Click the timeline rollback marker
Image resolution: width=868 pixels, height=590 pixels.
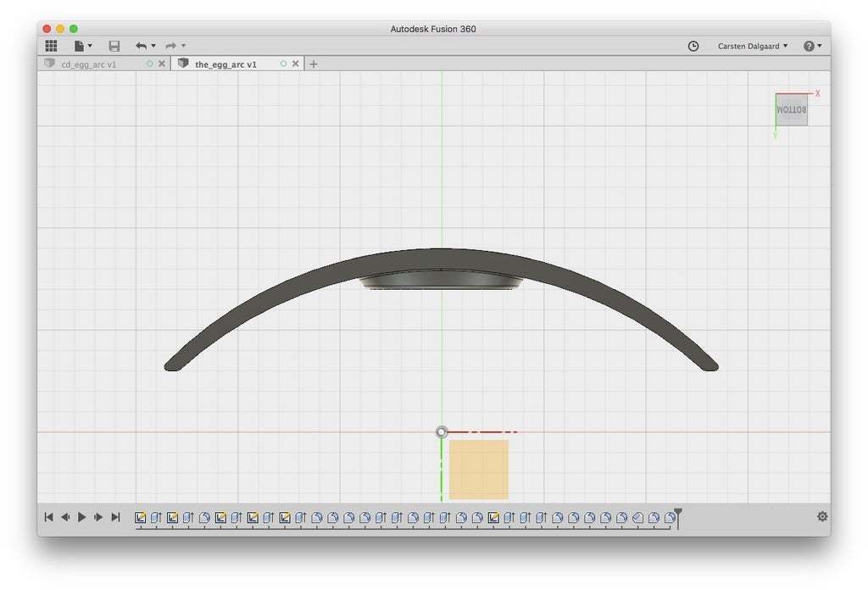coord(677,517)
